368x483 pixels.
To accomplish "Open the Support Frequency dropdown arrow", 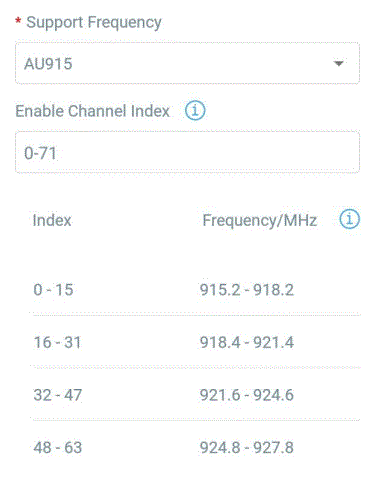I will pos(339,63).
